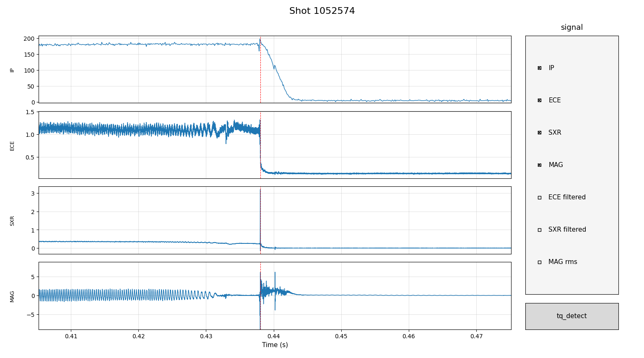The width and height of the screenshot is (644, 358).
Task: Click the 200 tick on IP axis
Action: click(29, 39)
